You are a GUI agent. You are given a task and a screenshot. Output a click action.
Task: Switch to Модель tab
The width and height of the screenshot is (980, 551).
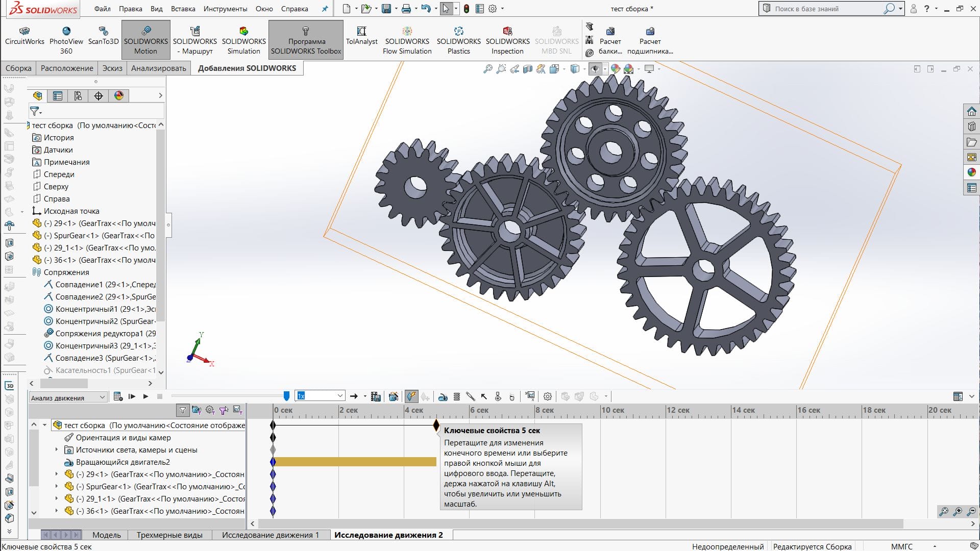coord(106,535)
